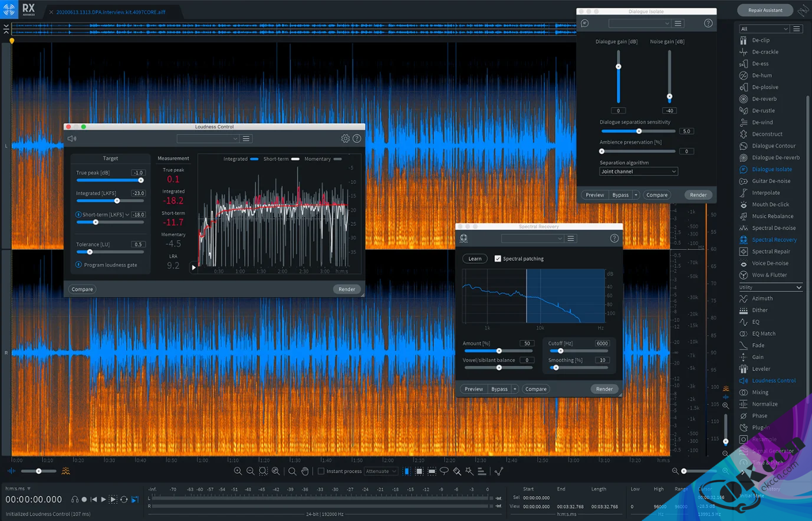The width and height of the screenshot is (812, 521).
Task: Expand the Short-term LKFS options chevron
Action: pos(127,215)
